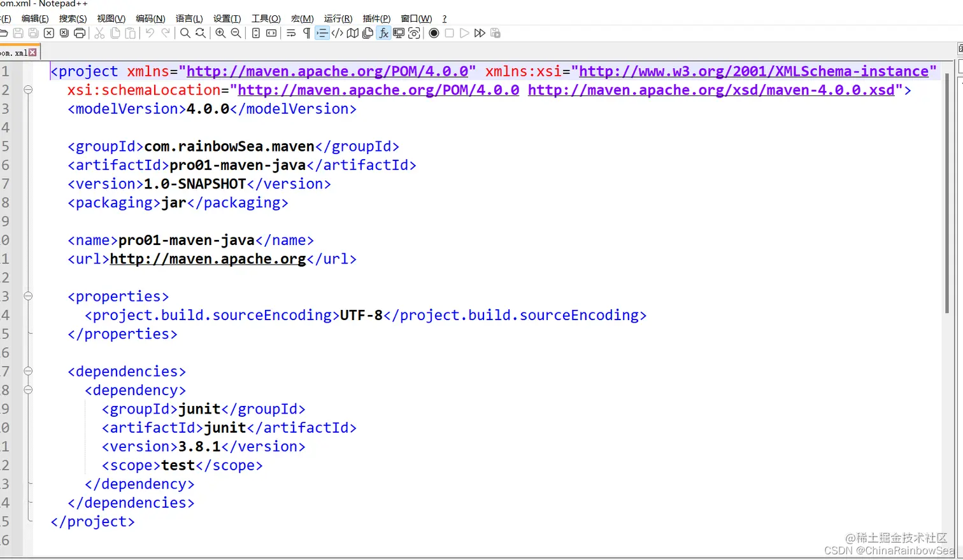Zoom in on the editor text
The image size is (963, 560).
(x=220, y=33)
